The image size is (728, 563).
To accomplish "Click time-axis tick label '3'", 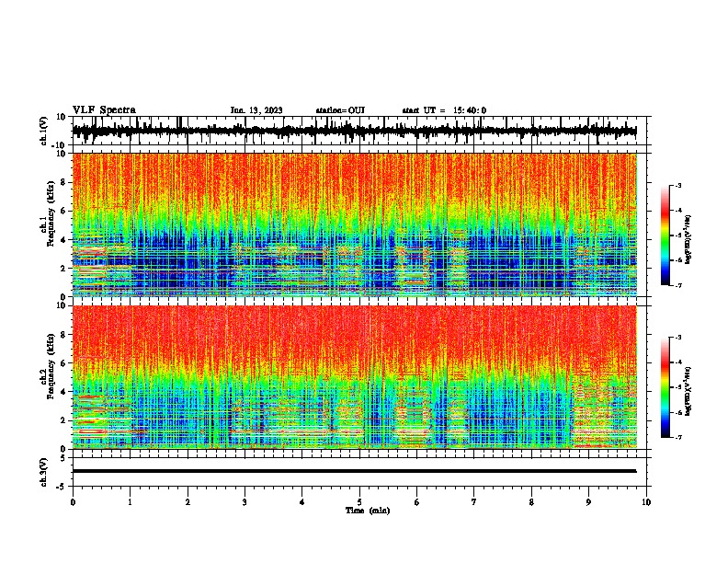I will [245, 502].
